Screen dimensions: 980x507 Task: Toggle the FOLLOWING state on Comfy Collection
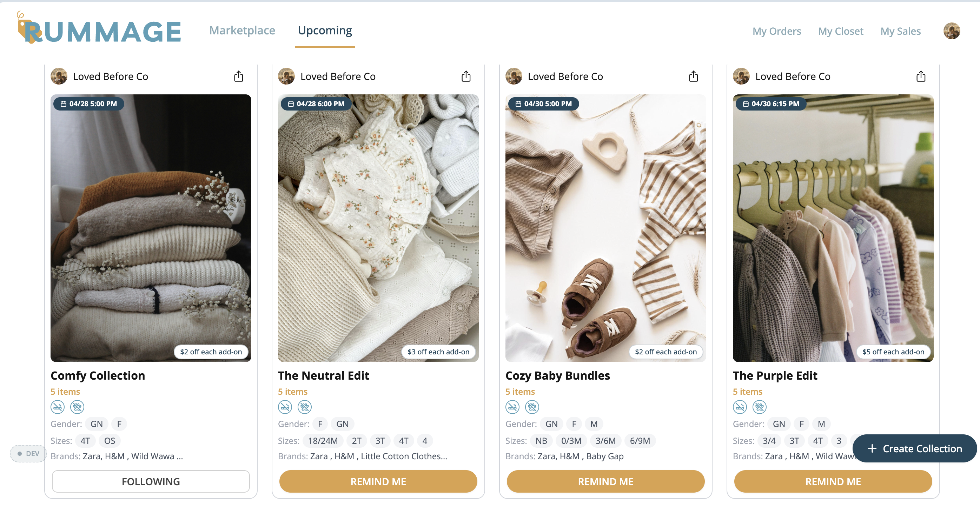pos(151,481)
